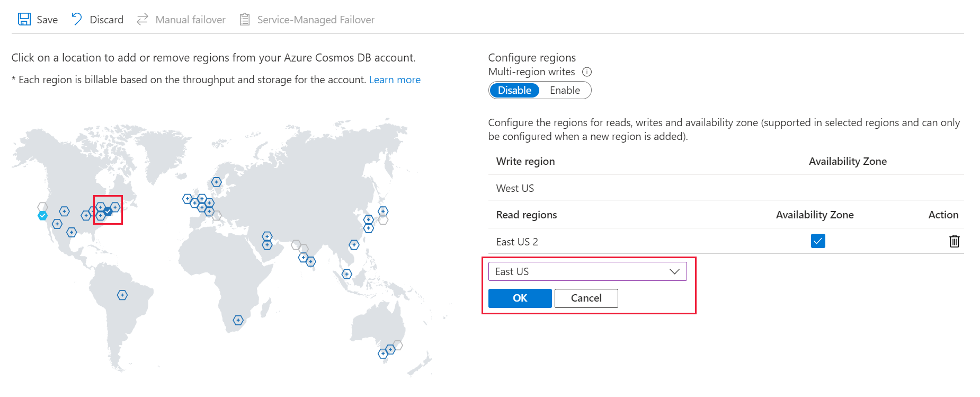Click the Save floppy disk icon
This screenshot has height=397, width=980.
point(24,20)
